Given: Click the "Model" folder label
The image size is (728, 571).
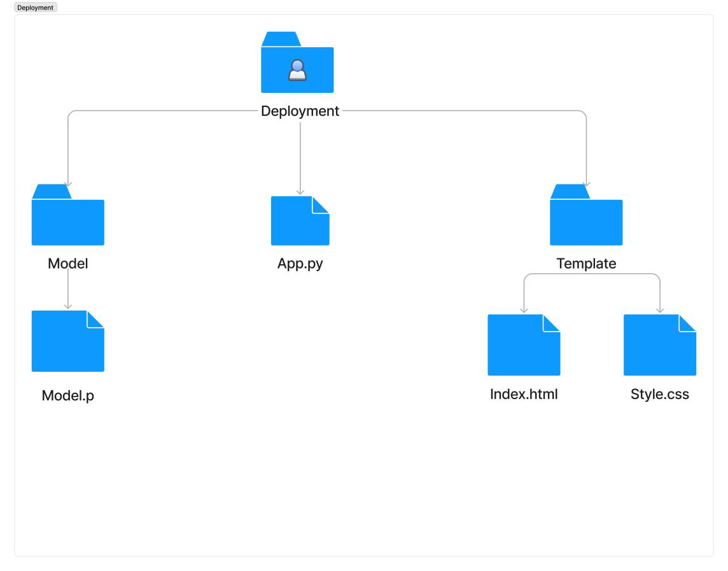Looking at the screenshot, I should pos(68,264).
